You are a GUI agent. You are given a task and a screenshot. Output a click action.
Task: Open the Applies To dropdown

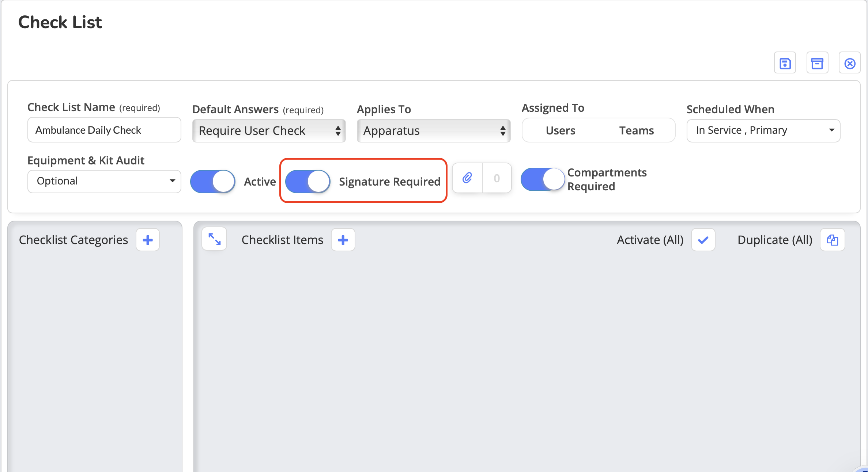pos(434,131)
